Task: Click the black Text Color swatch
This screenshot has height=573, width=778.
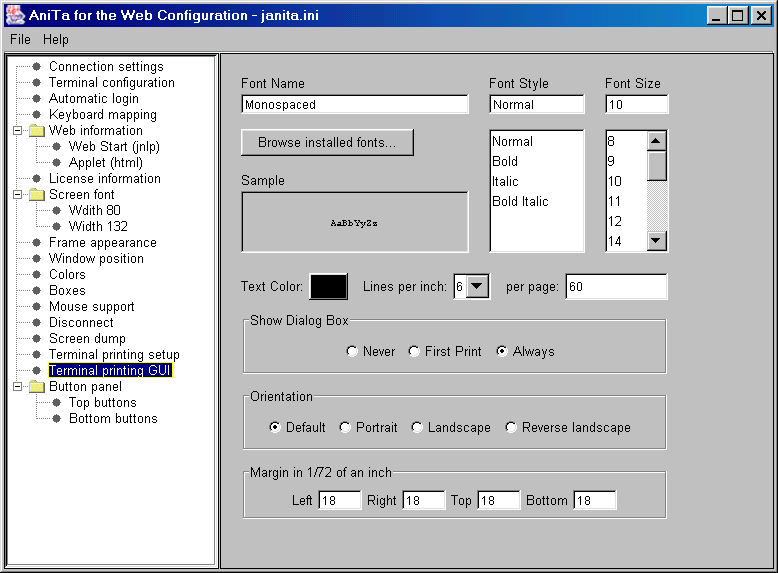Action: pyautogui.click(x=328, y=287)
